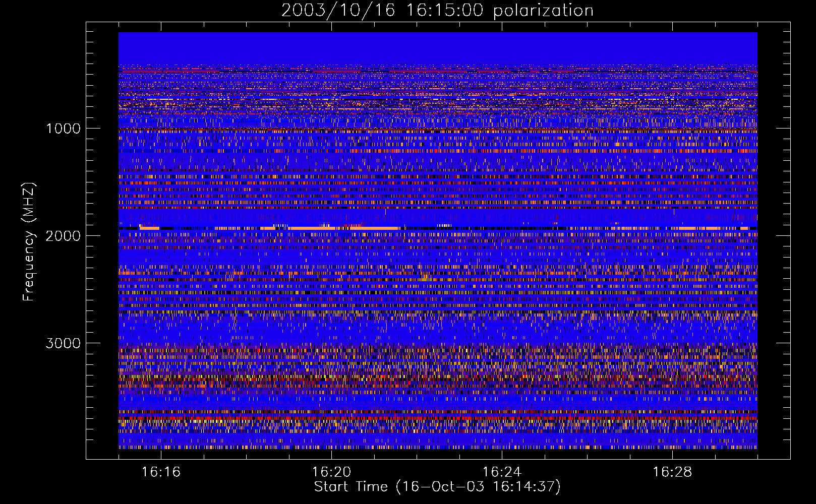This screenshot has width=816, height=504.
Task: Click the 2000 frequency tick label
Action: coord(63,236)
